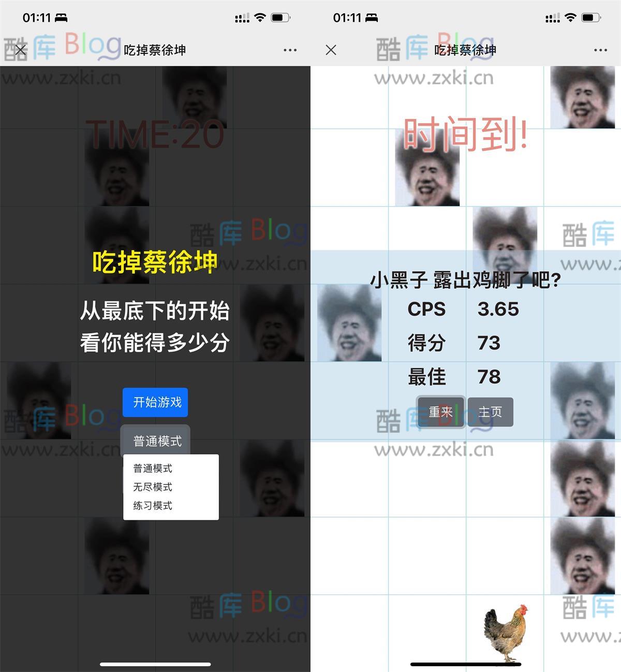This screenshot has height=672, width=621.
Task: Select 练习模式 from the mode list
Action: (x=152, y=506)
